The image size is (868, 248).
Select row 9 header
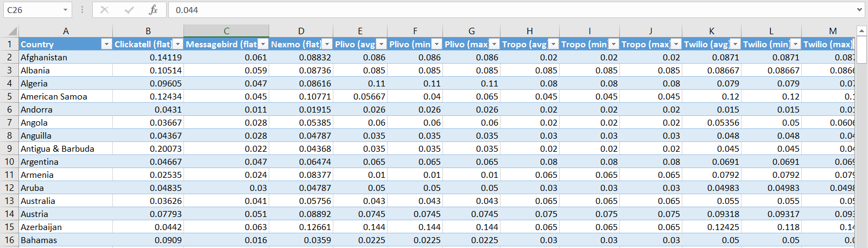click(9, 148)
